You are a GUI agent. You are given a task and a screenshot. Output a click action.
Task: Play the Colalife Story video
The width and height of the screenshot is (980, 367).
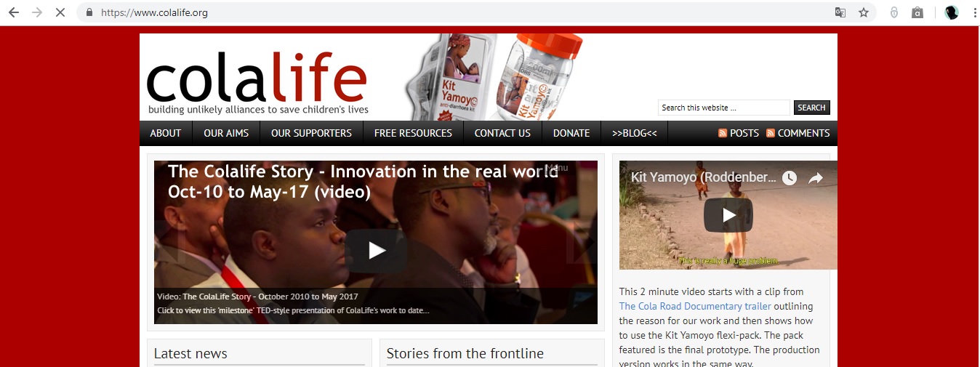(x=376, y=250)
